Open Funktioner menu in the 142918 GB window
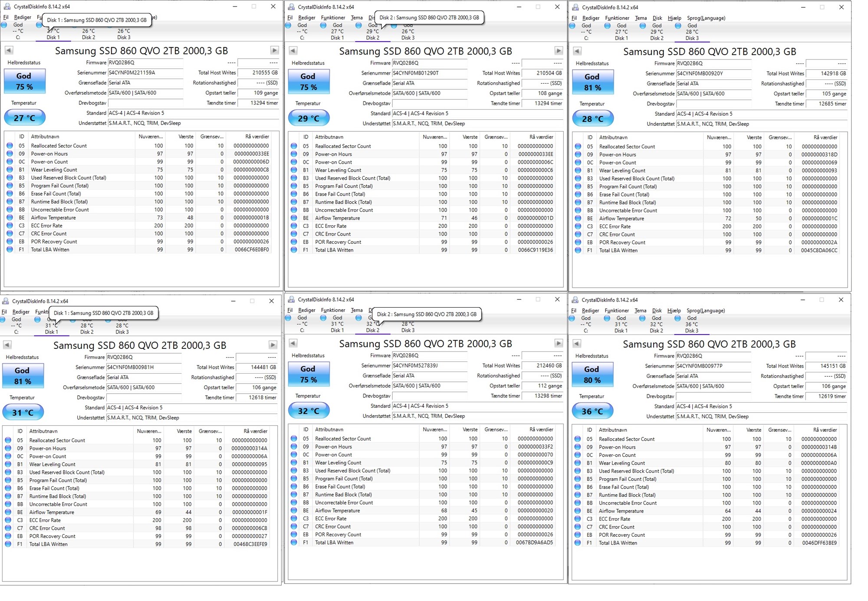868x601 pixels. [x=617, y=18]
